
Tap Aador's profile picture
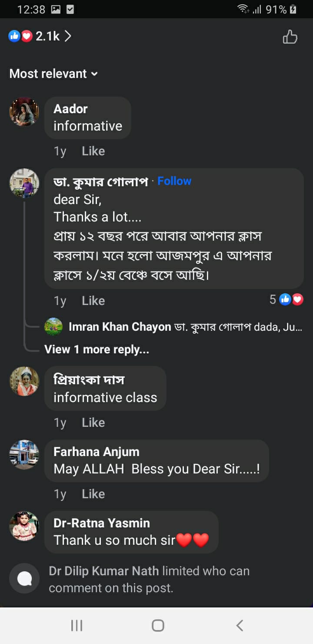(x=24, y=112)
